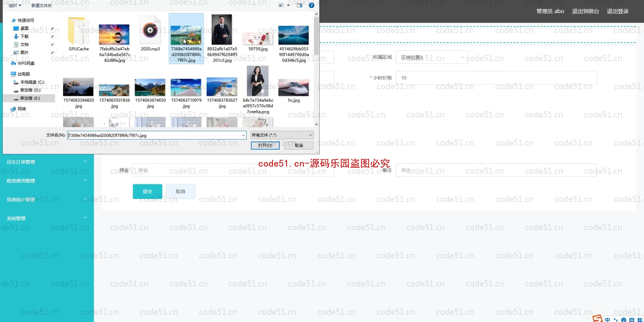
Task: Select the 2020.mp3 audio file
Action: [150, 34]
